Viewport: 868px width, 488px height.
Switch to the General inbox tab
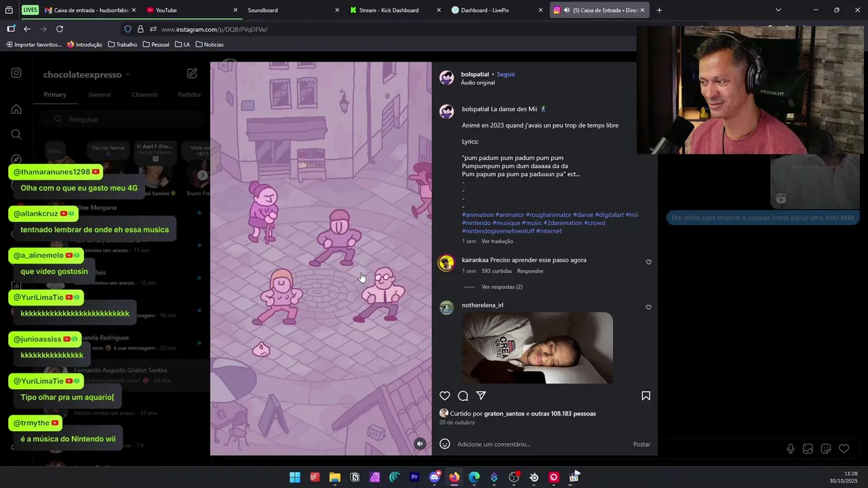(100, 95)
